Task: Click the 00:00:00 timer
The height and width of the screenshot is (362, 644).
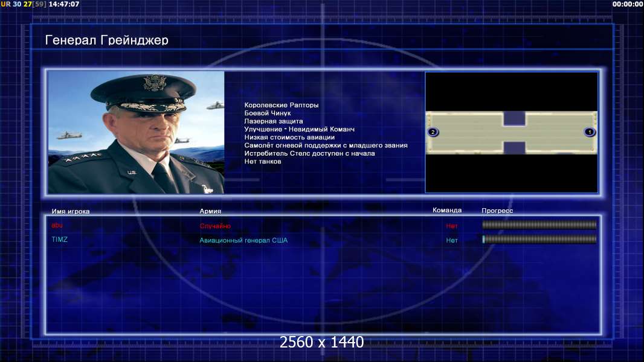Action: pyautogui.click(x=628, y=4)
